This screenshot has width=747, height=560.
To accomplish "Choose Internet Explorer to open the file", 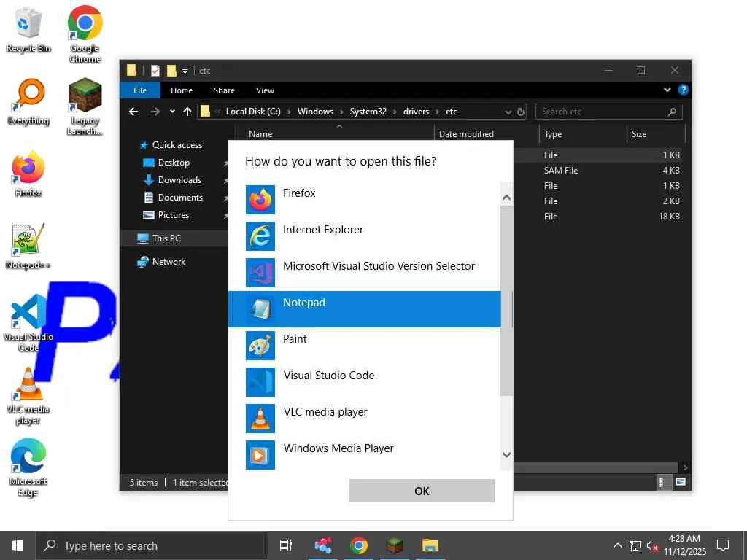I will 365,236.
